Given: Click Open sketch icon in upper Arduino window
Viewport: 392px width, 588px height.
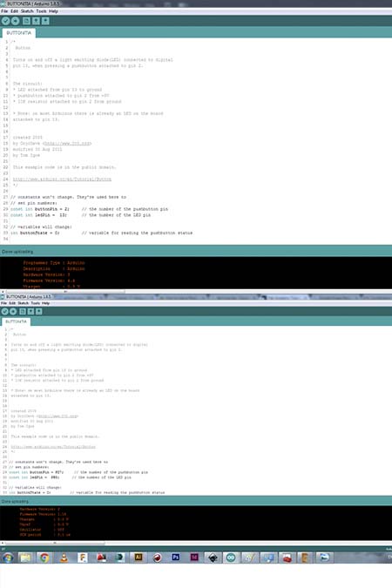Looking at the screenshot, I should [36, 21].
